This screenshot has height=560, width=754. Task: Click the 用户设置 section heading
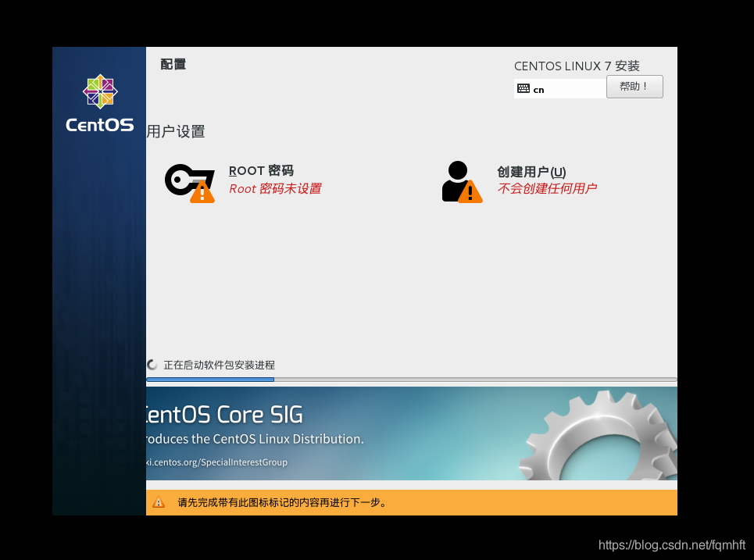click(x=176, y=131)
